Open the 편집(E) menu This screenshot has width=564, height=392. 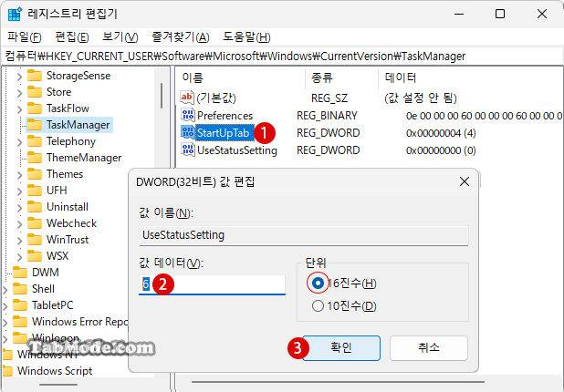[72, 36]
